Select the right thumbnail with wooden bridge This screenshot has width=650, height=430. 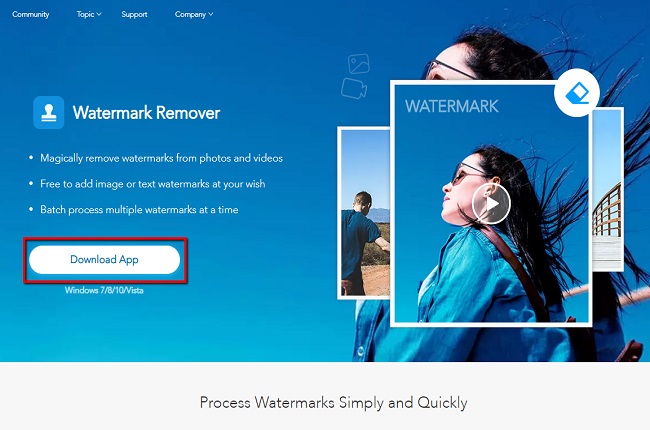pos(607,189)
